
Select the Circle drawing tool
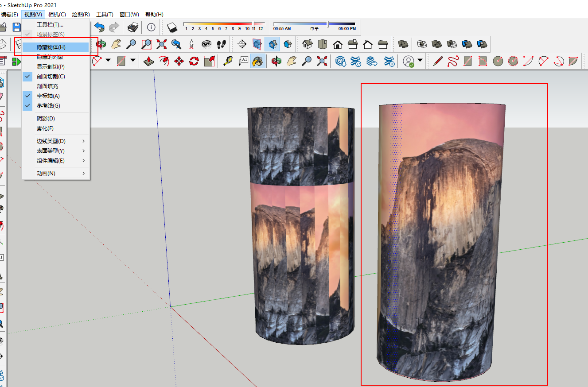click(x=498, y=61)
